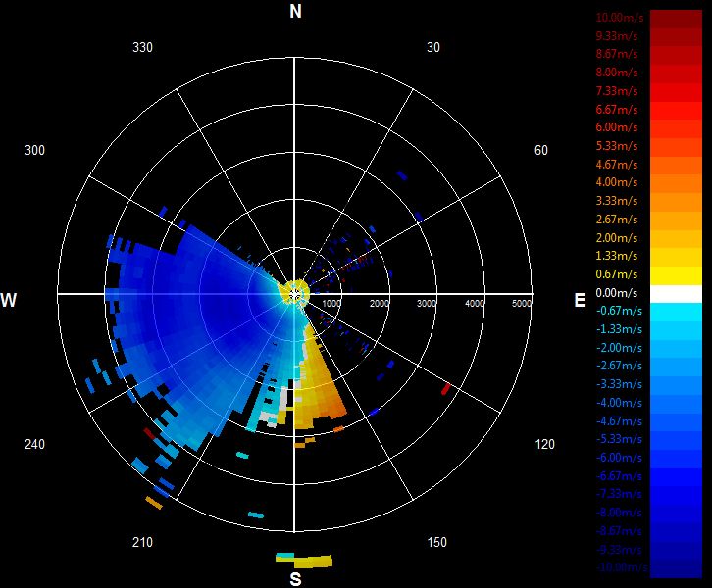Click the yellow 0.67m/s color band
Screen dimensions: 712x588
click(x=676, y=275)
